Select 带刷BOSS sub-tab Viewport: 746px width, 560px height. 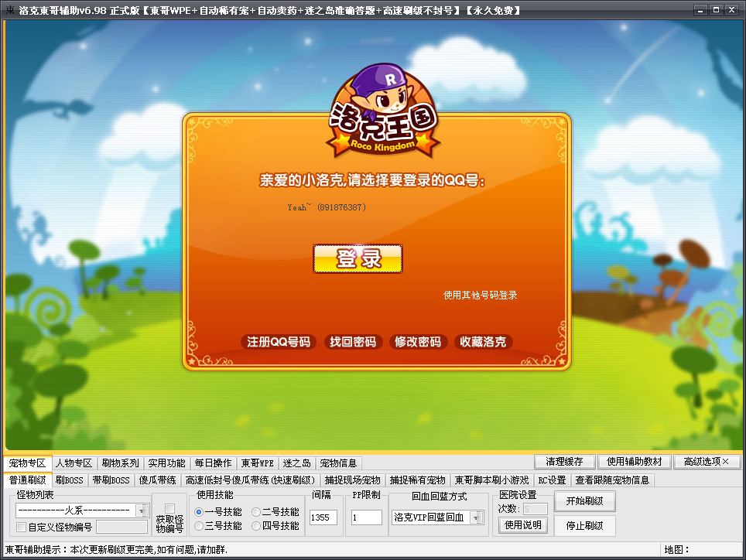click(x=111, y=480)
